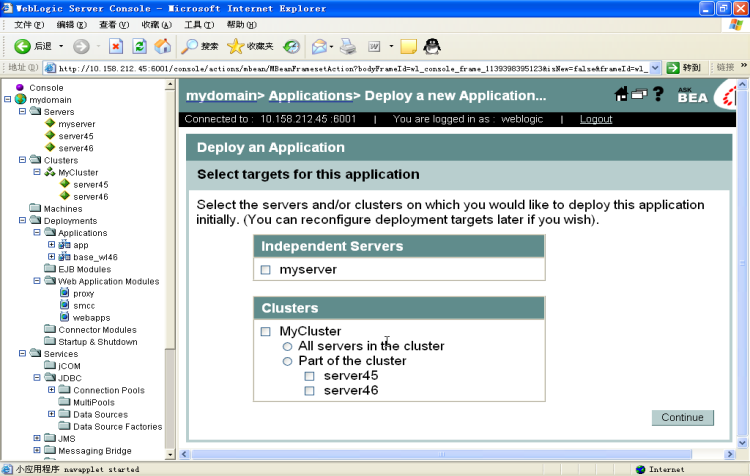Screen dimensions: 750x476
Task: Open the 工具(T) menu
Action: click(x=199, y=24)
